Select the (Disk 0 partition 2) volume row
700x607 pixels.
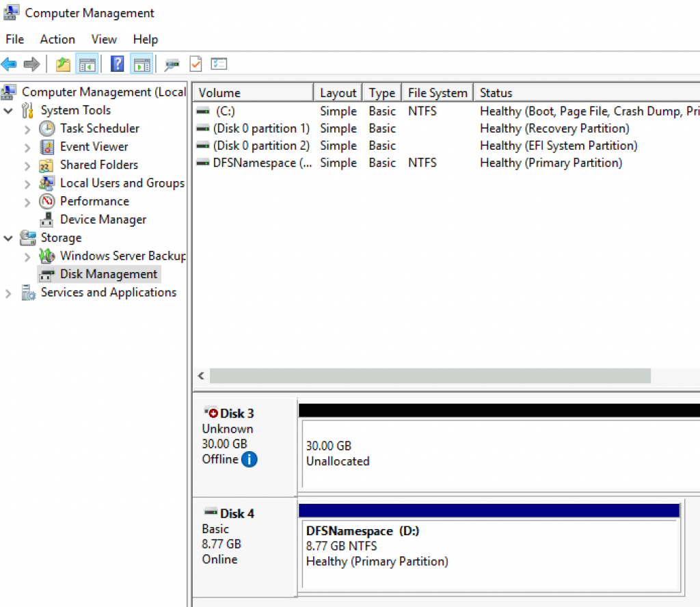coord(446,146)
